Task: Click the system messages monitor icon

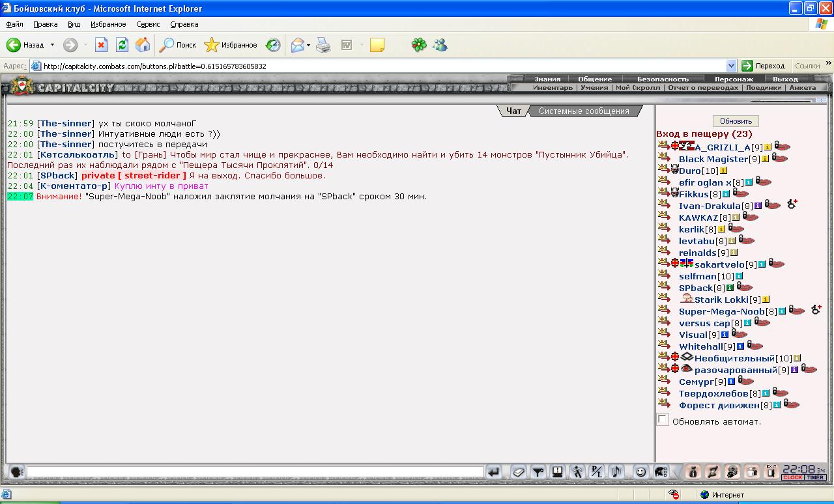Action: tap(558, 472)
